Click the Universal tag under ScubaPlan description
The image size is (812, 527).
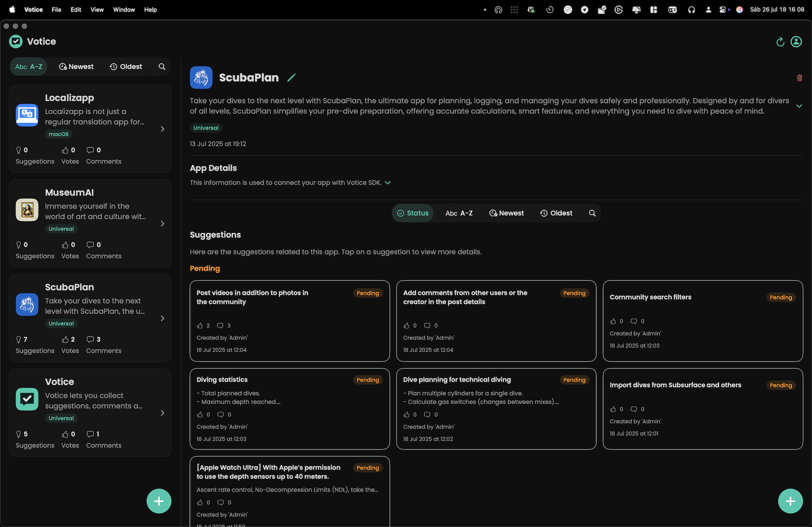(x=206, y=128)
